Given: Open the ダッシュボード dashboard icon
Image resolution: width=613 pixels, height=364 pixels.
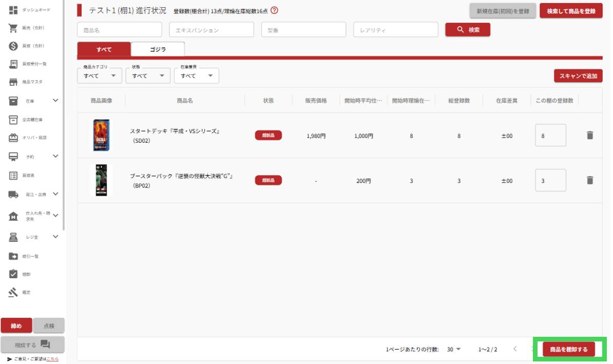Looking at the screenshot, I should click(14, 10).
